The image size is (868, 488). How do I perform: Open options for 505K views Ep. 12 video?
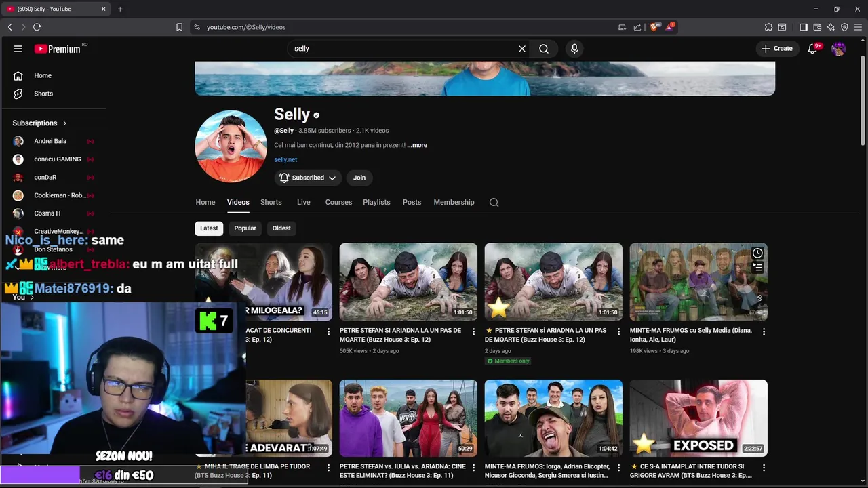point(474,331)
